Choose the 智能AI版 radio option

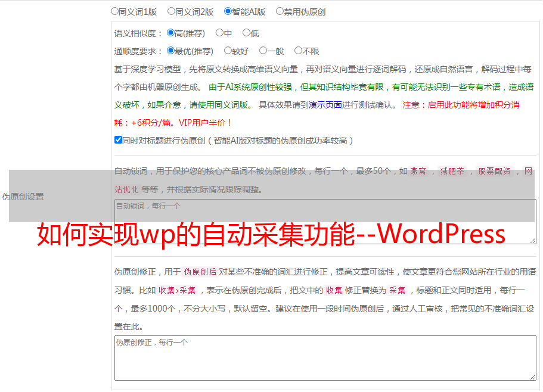pos(228,11)
